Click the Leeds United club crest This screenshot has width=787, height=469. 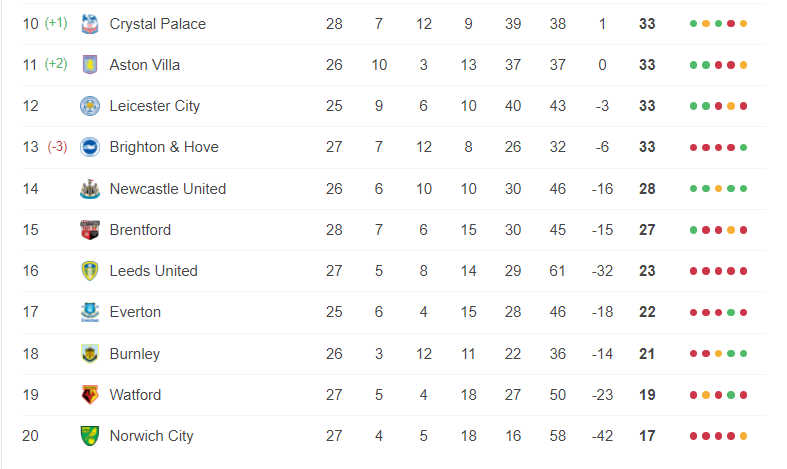[90, 271]
